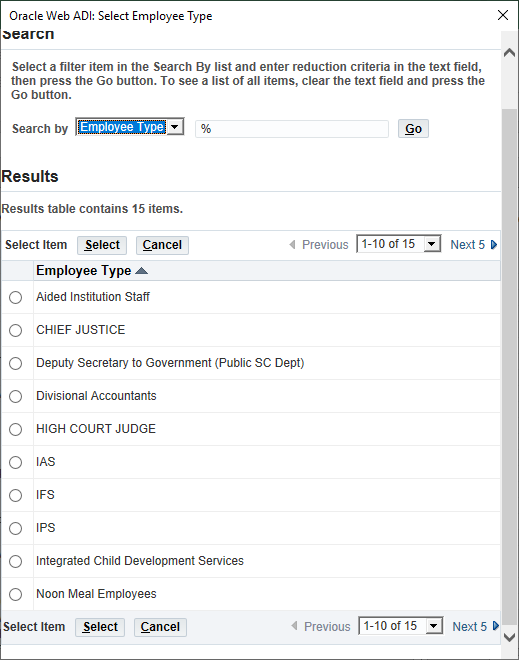Click the scrollbar up arrow
This screenshot has width=519, height=660.
(509, 53)
